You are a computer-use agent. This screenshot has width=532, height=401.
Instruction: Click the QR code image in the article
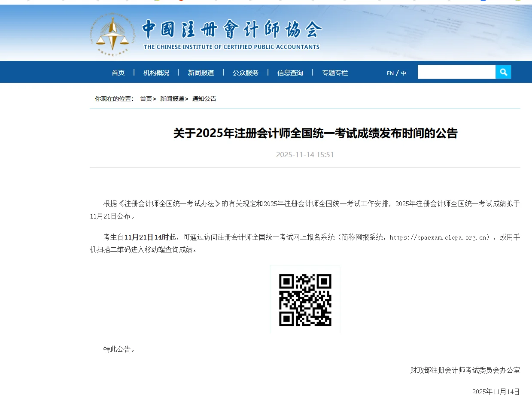pyautogui.click(x=305, y=299)
